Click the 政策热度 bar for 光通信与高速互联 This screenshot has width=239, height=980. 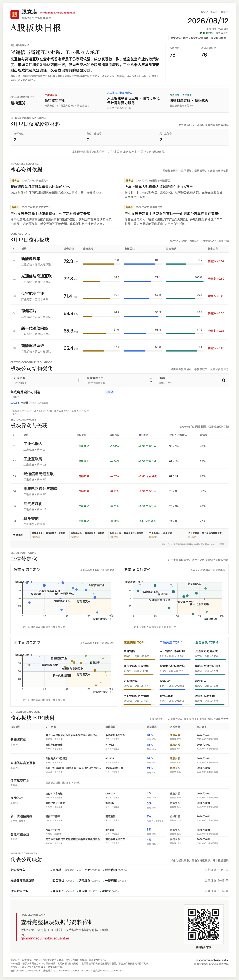click(101, 282)
